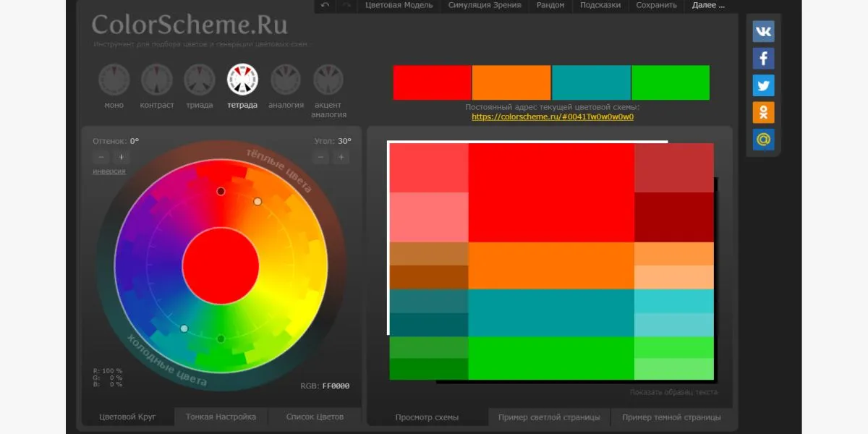Share via the Mail.ru @ icon
Screen dimensions: 868x434
pos(763,139)
